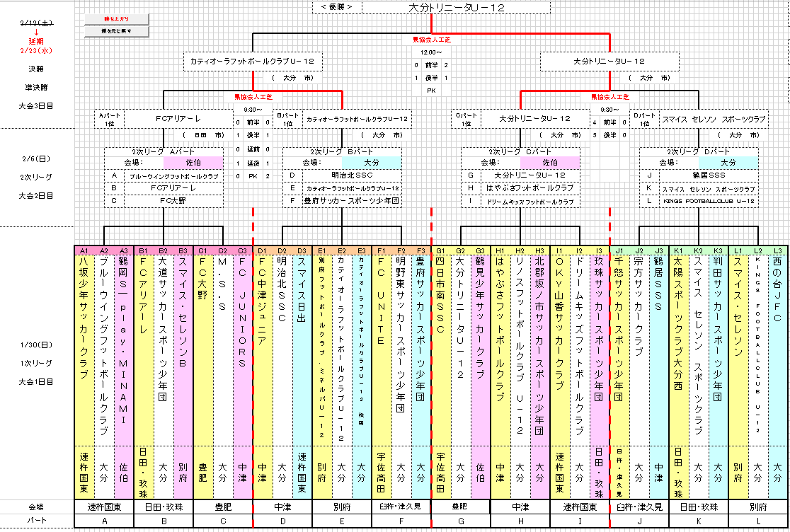Select the vertical OKY山香サッカークラブ team cell
This screenshot has height=532, width=790.
[x=560, y=349]
